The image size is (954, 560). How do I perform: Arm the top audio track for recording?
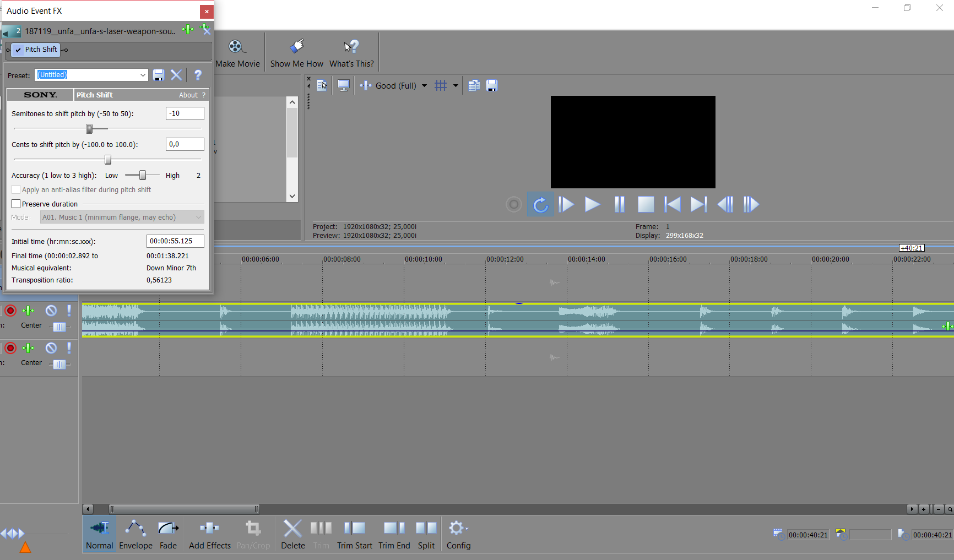tap(10, 311)
